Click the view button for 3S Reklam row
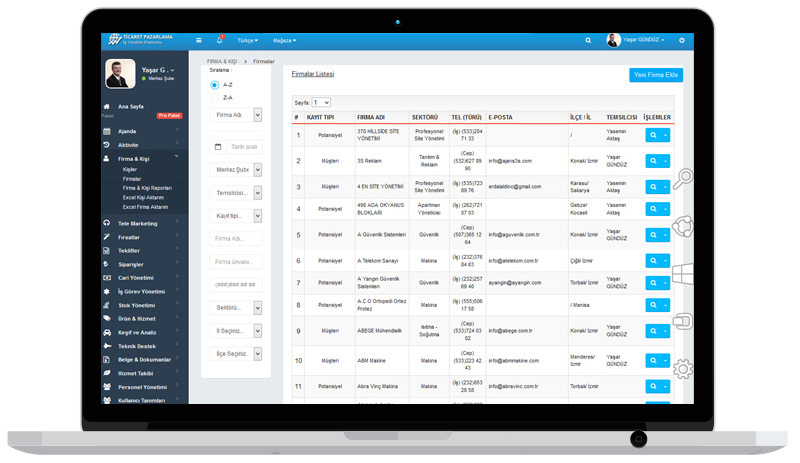 pos(653,161)
